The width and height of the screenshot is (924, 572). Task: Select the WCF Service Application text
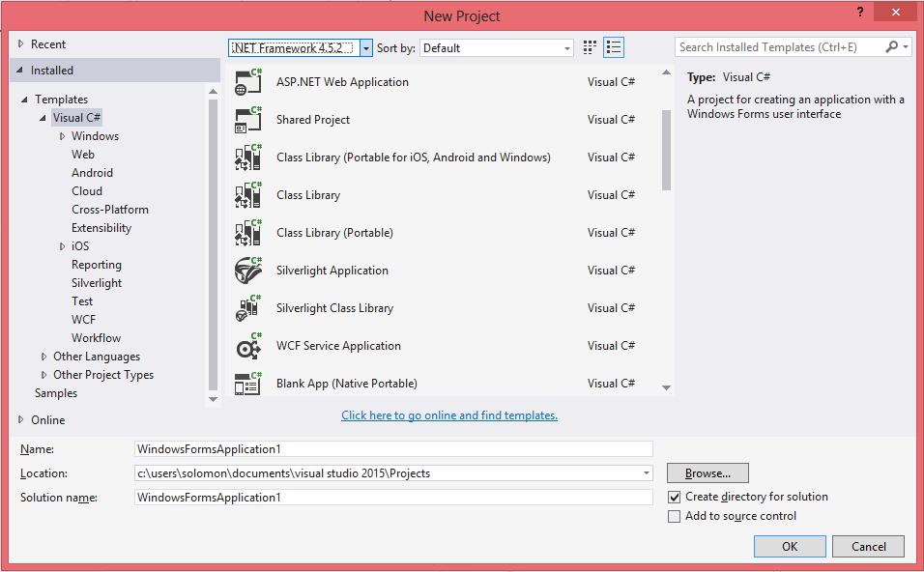[338, 346]
